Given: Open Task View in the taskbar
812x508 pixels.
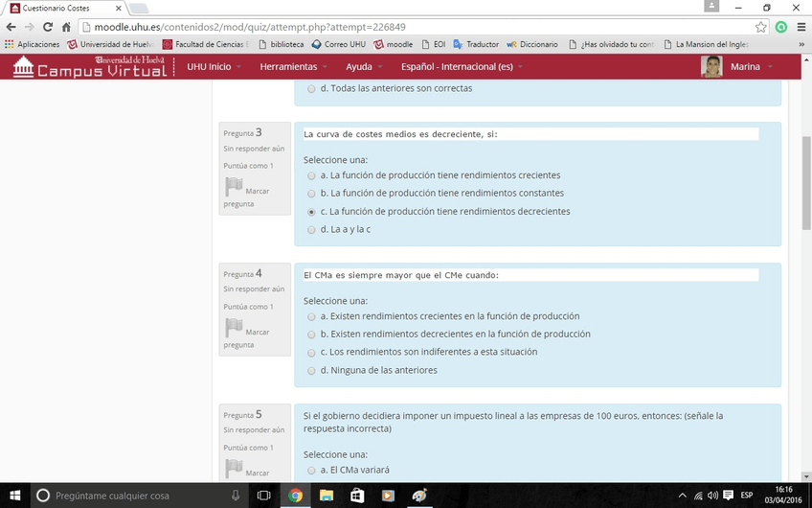Looking at the screenshot, I should point(264,496).
